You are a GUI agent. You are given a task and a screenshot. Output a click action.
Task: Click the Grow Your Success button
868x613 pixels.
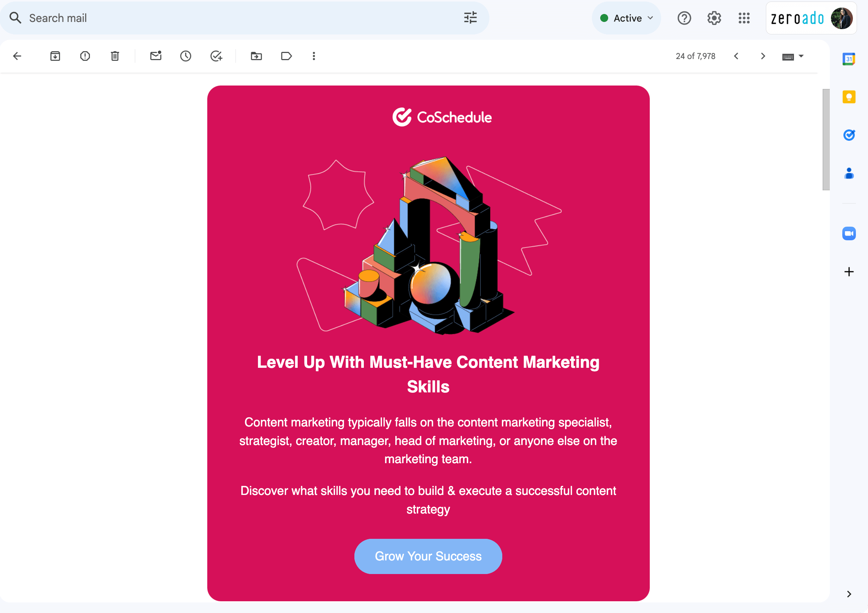coord(428,556)
